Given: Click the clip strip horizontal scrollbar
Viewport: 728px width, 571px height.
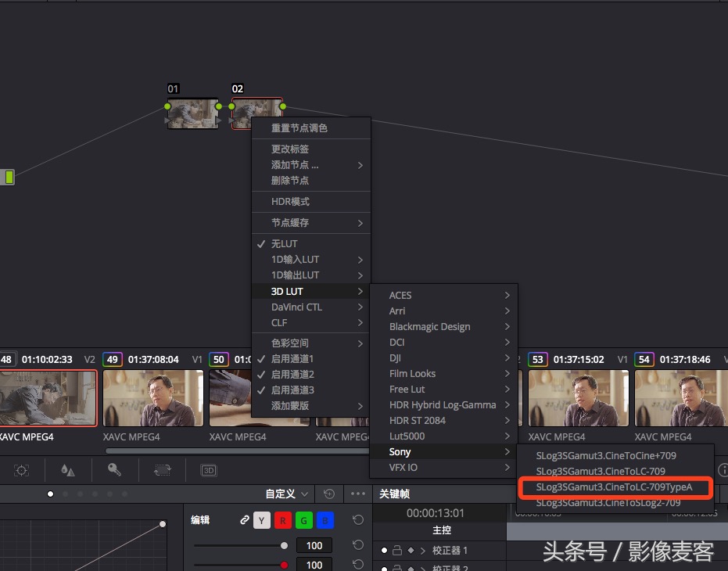Looking at the screenshot, I should (237, 451).
